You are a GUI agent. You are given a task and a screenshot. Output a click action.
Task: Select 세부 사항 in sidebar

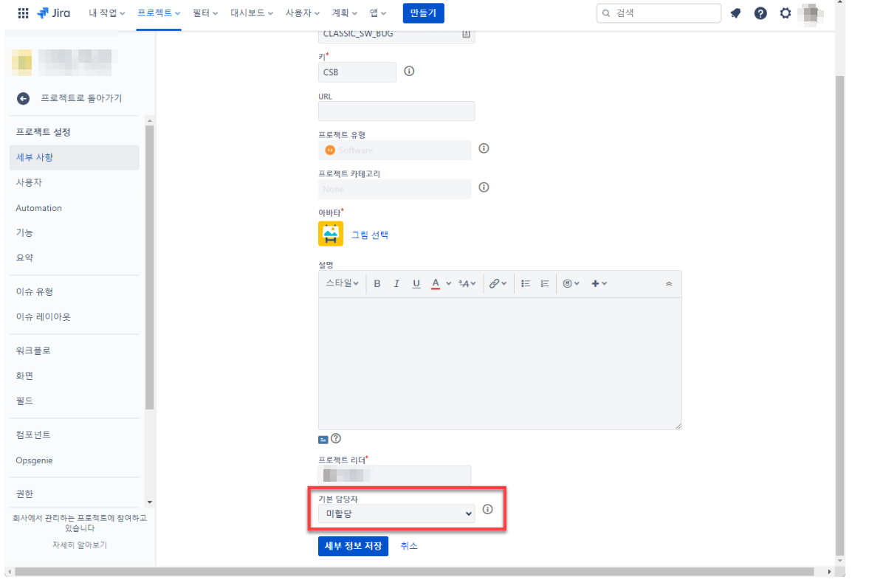coord(75,158)
